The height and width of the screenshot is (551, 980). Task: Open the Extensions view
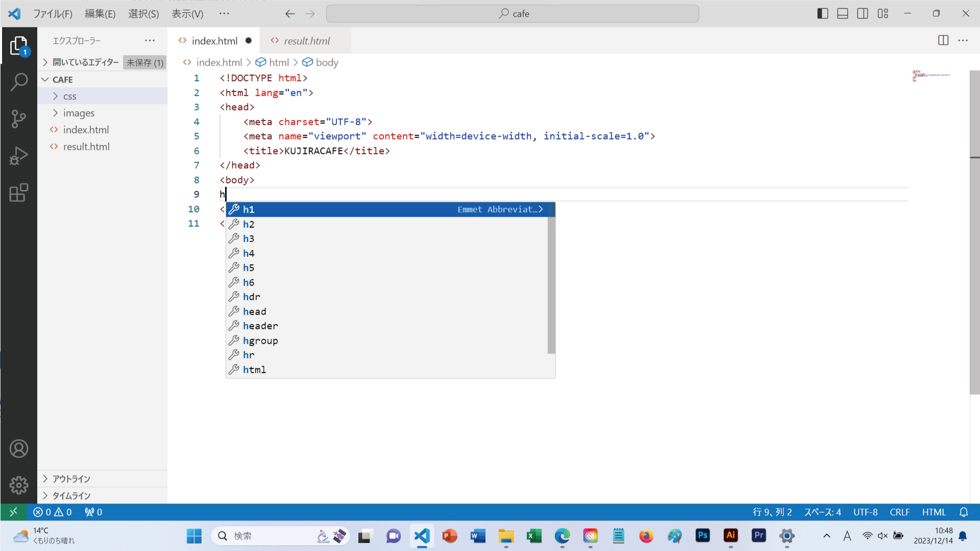click(x=19, y=193)
